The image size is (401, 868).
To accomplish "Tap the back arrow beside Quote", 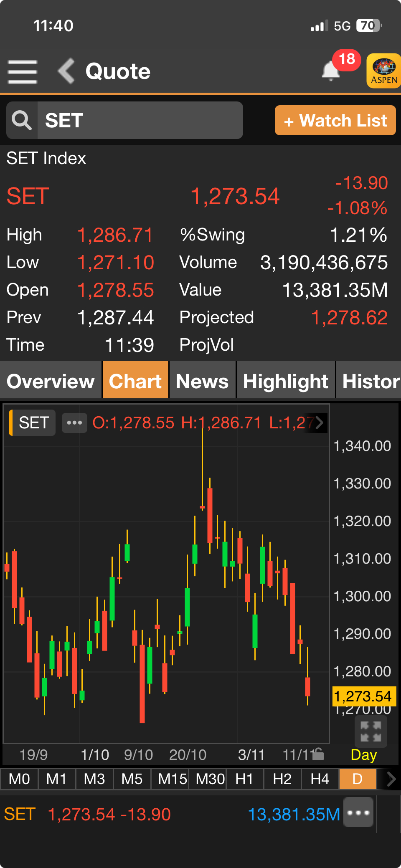I will tap(66, 71).
